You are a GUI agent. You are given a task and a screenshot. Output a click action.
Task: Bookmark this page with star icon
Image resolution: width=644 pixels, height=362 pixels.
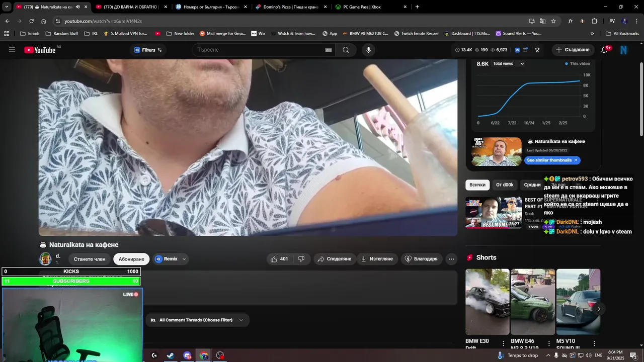[x=553, y=21]
